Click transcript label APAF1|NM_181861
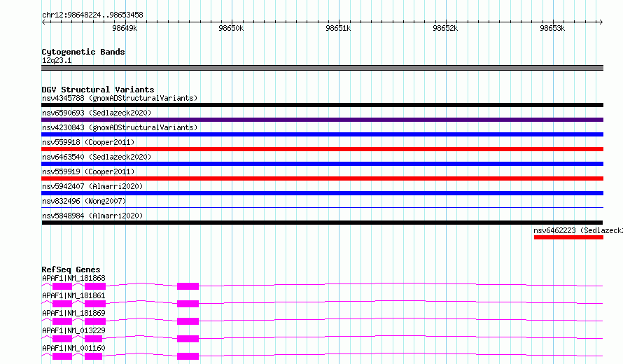Image resolution: width=623 pixels, height=364 pixels. click(73, 295)
